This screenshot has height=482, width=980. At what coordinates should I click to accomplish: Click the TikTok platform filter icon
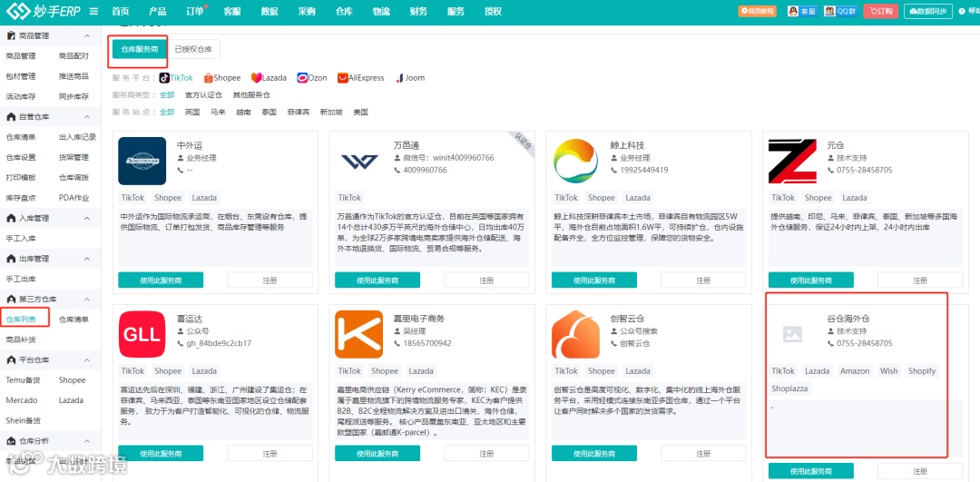[x=164, y=77]
